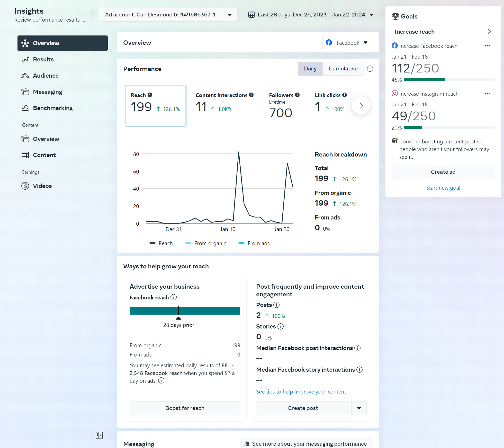Click the Jan 10 axis label on chart
Image resolution: width=504 pixels, height=448 pixels.
click(228, 229)
